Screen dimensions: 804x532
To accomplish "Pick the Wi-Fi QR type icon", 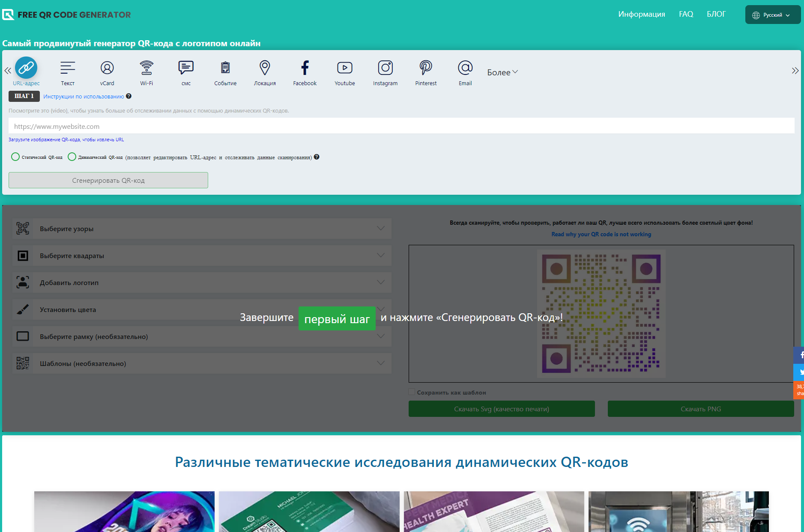I will [x=146, y=68].
